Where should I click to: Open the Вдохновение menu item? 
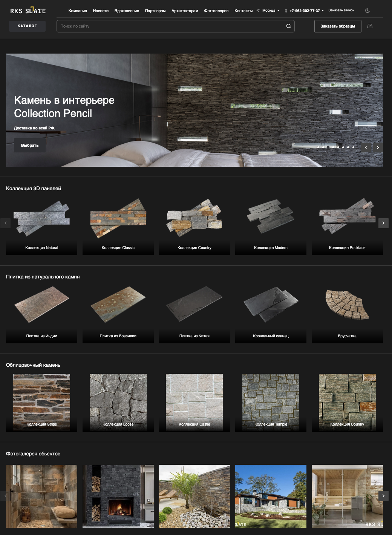127,11
